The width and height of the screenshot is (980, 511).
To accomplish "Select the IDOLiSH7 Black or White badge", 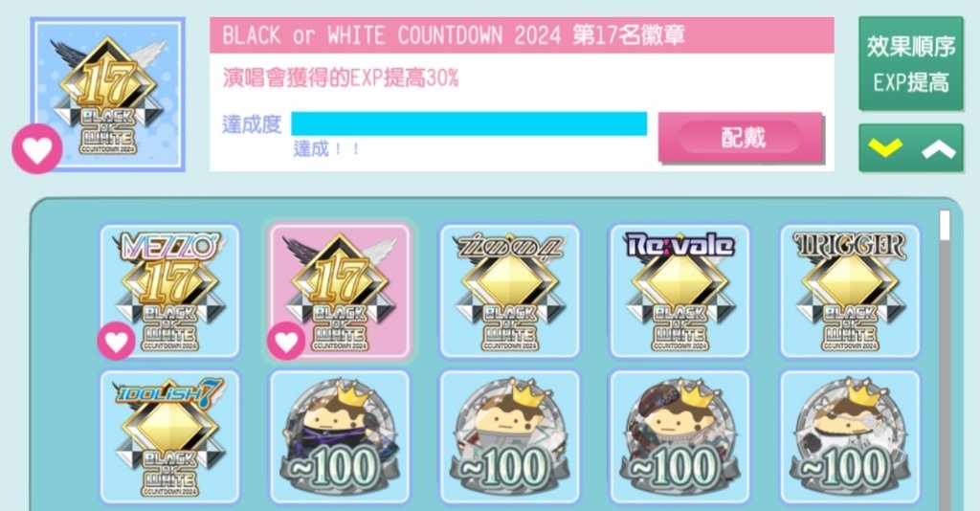I will [169, 436].
